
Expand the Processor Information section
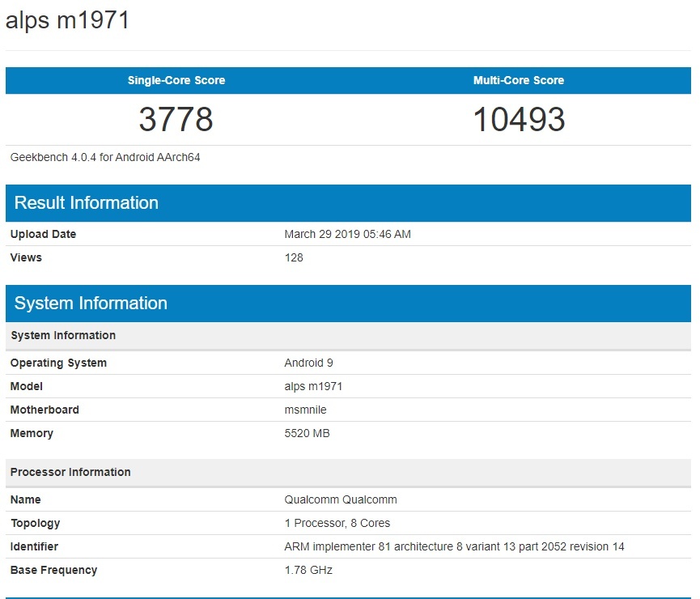[x=70, y=472]
